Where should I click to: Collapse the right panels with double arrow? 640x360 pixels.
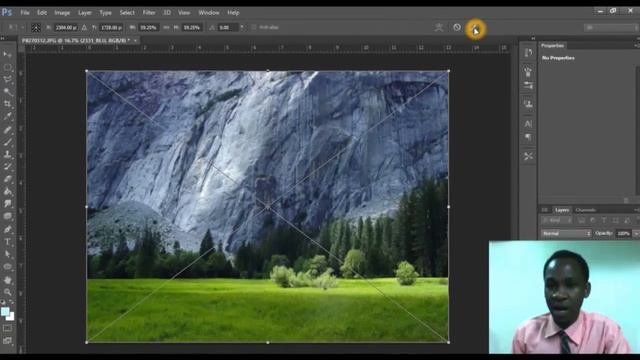click(637, 38)
